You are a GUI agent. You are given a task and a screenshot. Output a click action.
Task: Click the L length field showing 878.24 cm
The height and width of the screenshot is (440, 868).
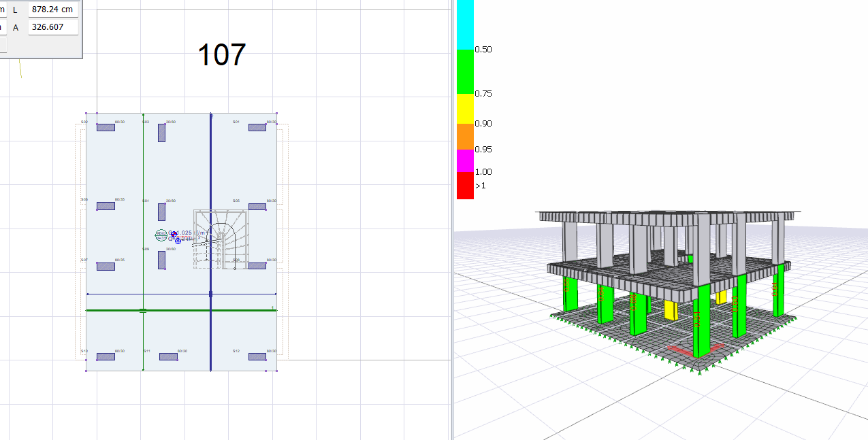tap(53, 10)
